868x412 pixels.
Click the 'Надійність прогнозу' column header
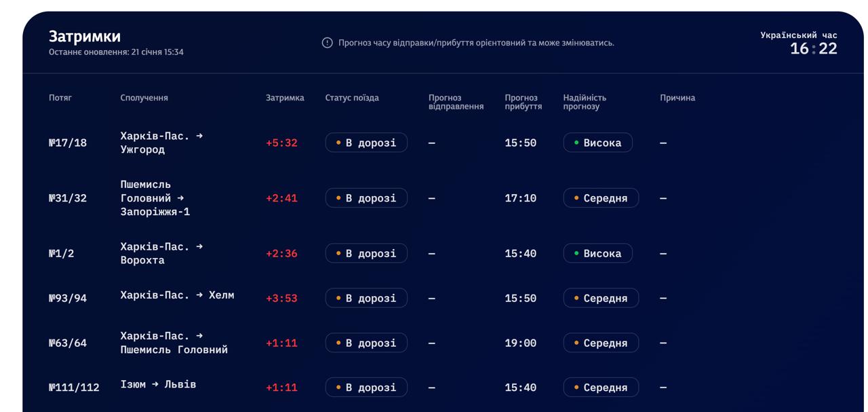pos(585,102)
